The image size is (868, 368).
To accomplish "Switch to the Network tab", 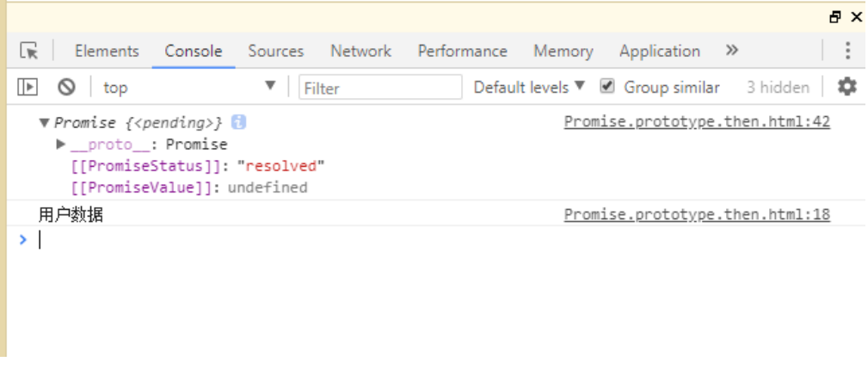I will click(x=360, y=51).
